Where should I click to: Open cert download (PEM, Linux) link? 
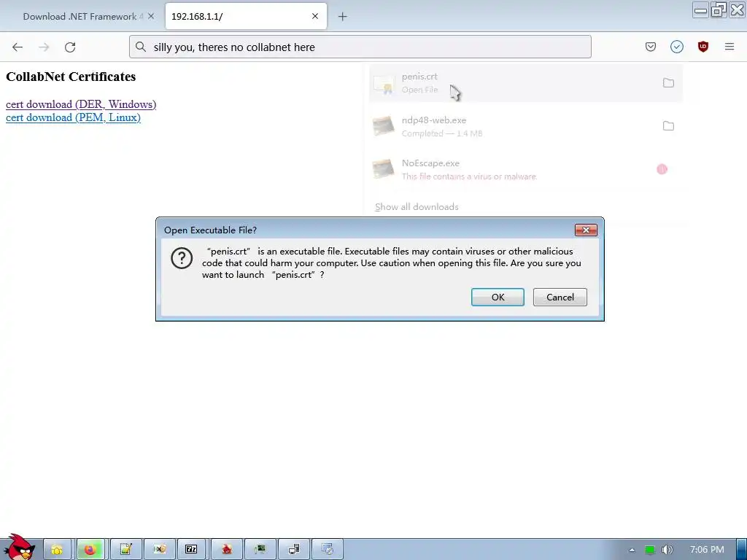pos(73,117)
